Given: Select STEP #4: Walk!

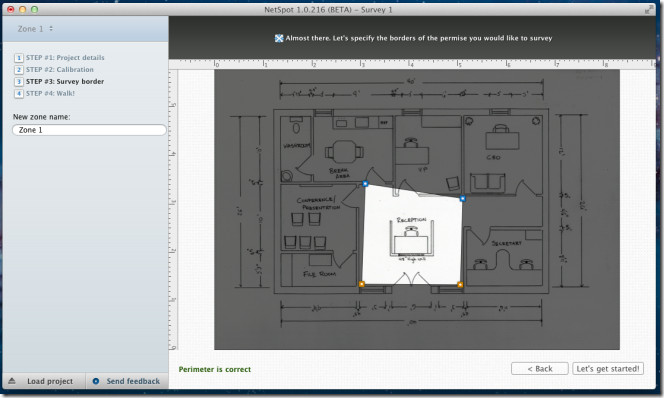Looking at the screenshot, I should 50,93.
